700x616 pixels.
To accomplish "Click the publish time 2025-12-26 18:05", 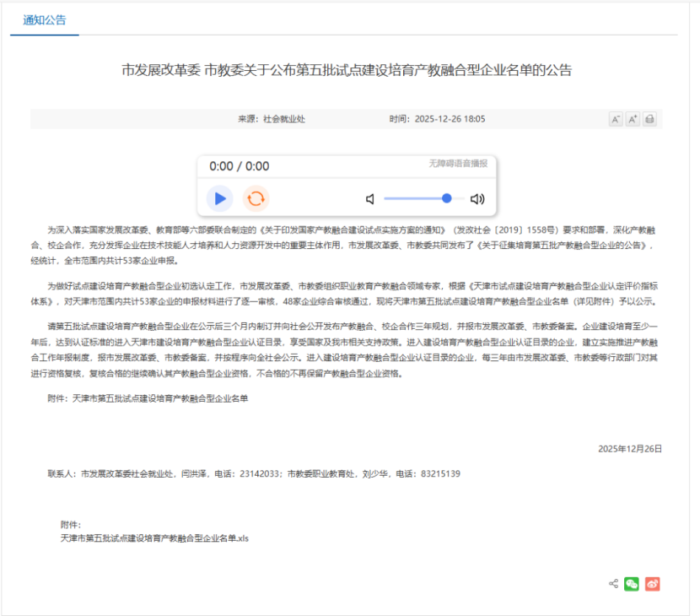I will (x=437, y=119).
